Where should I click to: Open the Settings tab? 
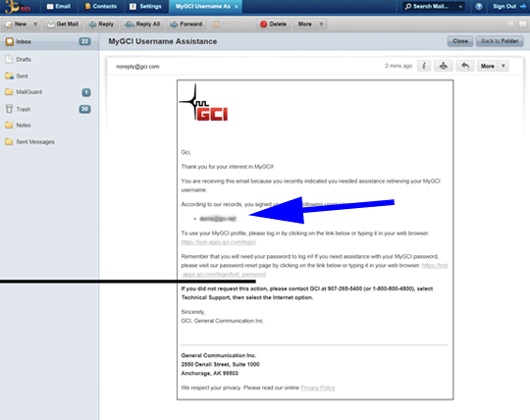pyautogui.click(x=145, y=7)
